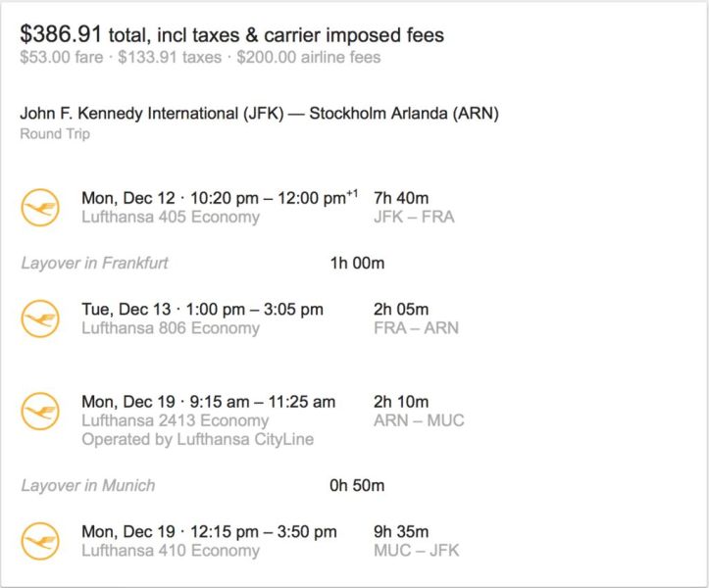Viewport: 709px width, 588px height.
Task: Click Layover in Frankfurt row
Action: (x=203, y=263)
